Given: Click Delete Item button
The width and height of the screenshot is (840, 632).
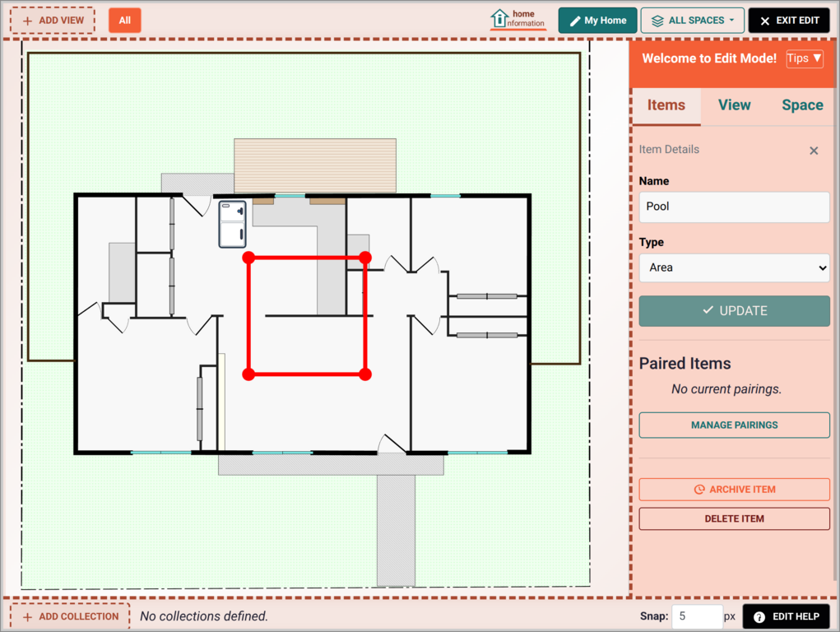Looking at the screenshot, I should click(x=734, y=519).
